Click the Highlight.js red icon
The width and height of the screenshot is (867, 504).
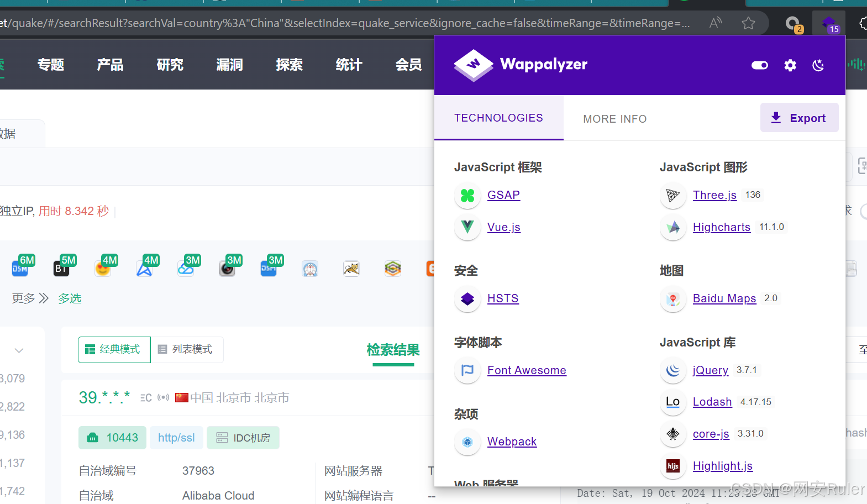click(x=673, y=466)
